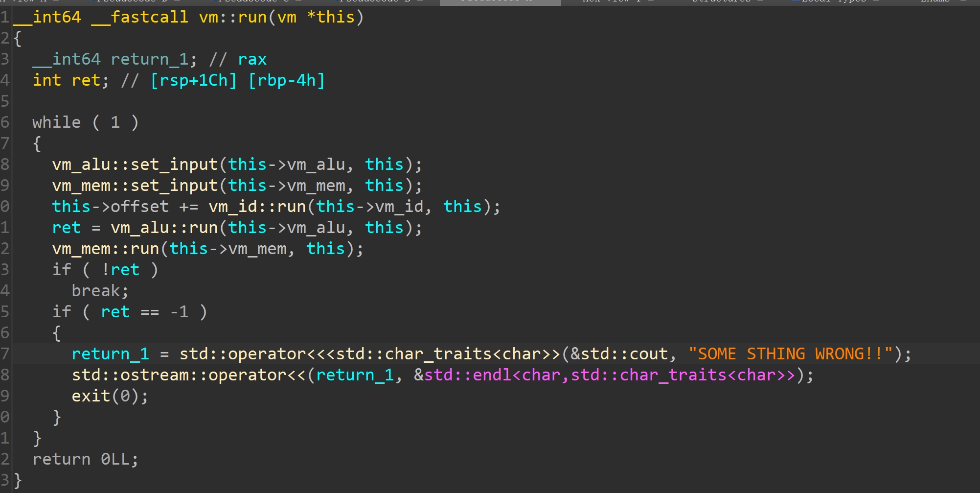Select the return_1 variable declaration
Screen dimensions: 980x493
point(149,59)
